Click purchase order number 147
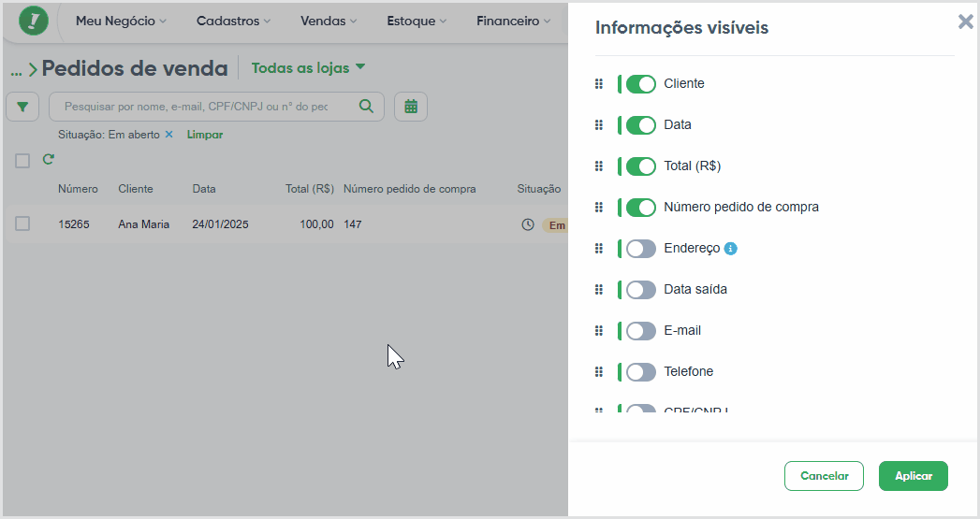This screenshot has height=519, width=980. pyautogui.click(x=353, y=224)
